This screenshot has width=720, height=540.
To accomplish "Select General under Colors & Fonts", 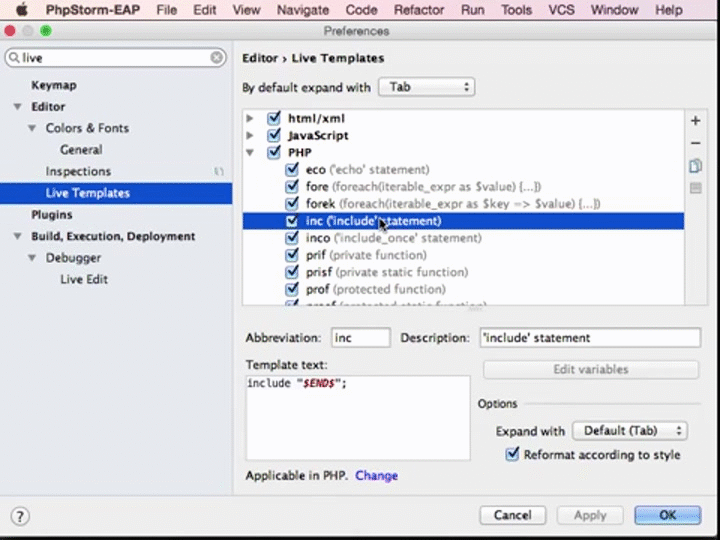I will point(81,150).
